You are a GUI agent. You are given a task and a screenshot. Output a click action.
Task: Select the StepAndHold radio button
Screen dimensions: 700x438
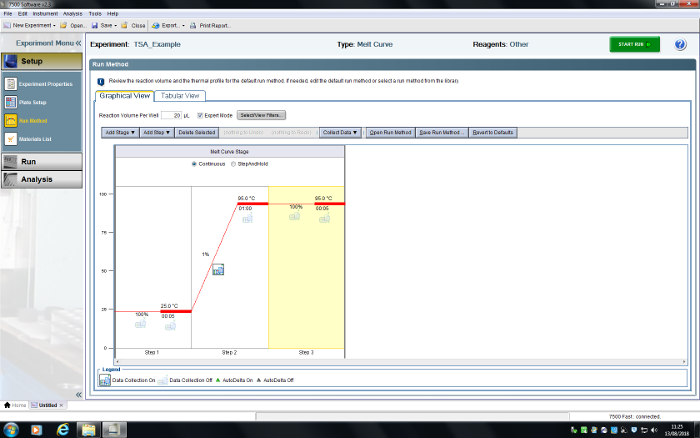pyautogui.click(x=235, y=163)
